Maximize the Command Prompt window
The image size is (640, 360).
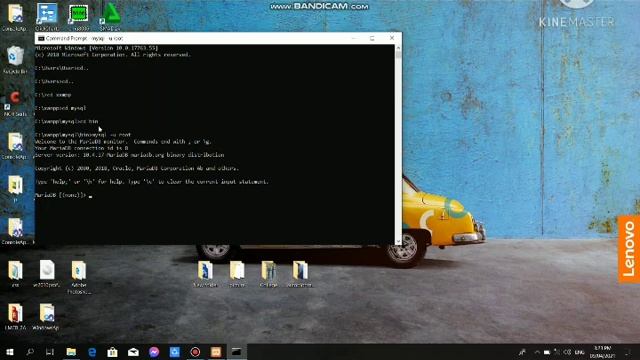(372, 38)
